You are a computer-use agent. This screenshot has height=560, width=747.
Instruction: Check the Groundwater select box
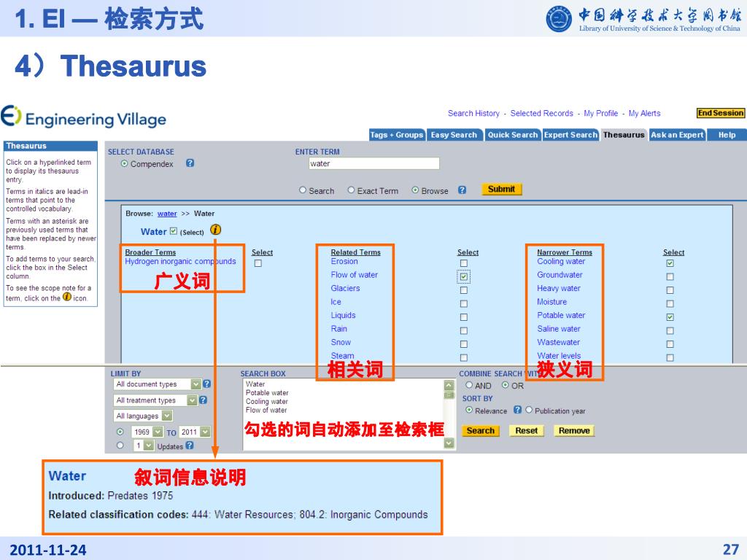tap(670, 276)
